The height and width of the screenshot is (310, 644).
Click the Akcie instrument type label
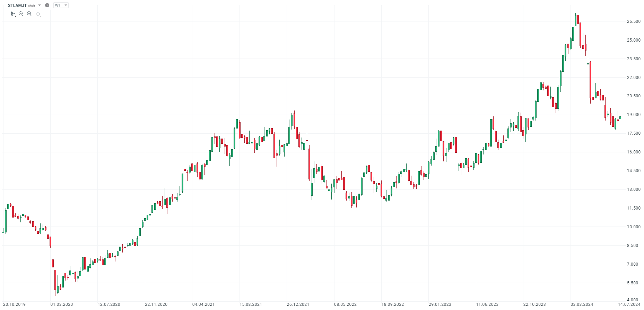pos(32,6)
